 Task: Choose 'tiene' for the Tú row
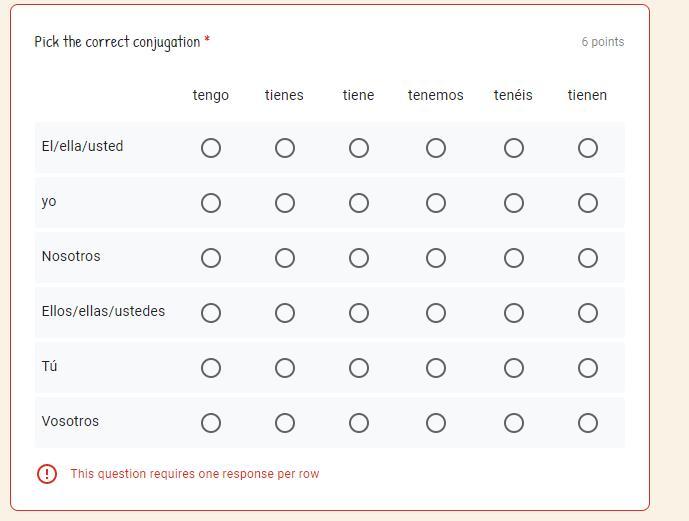(x=359, y=368)
